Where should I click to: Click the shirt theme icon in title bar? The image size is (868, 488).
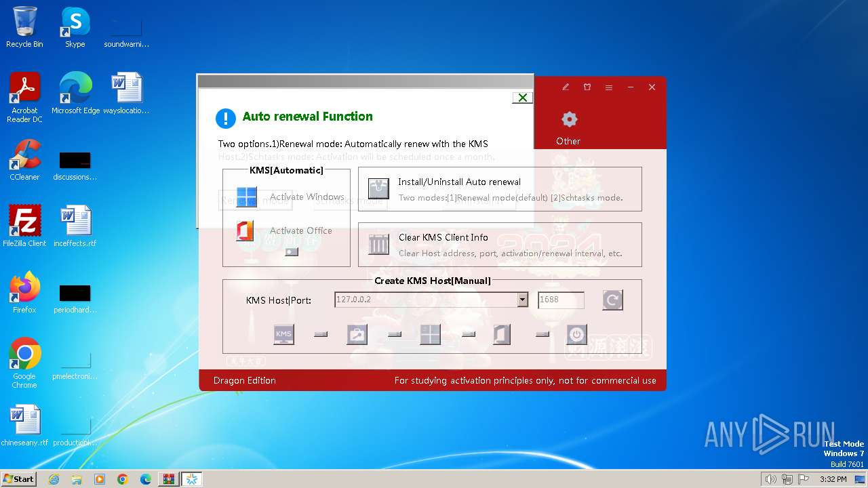[587, 87]
